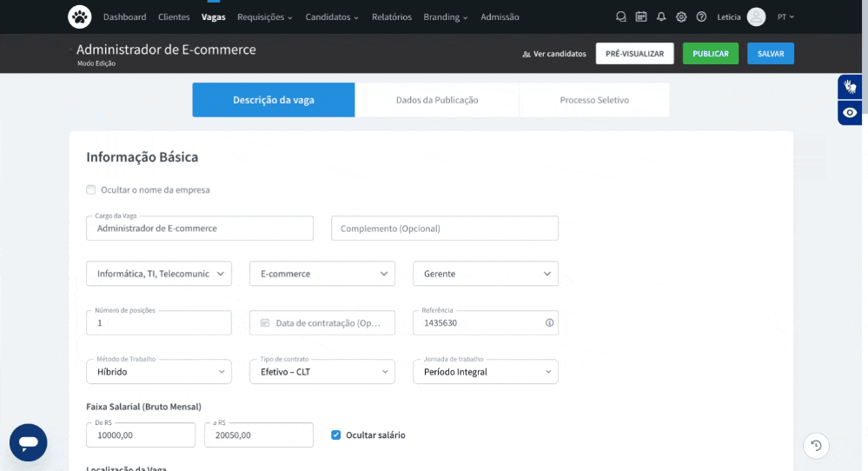Screen dimensions: 868x471
Task: Open the 'Processo Seletivo' tab
Action: 594,100
